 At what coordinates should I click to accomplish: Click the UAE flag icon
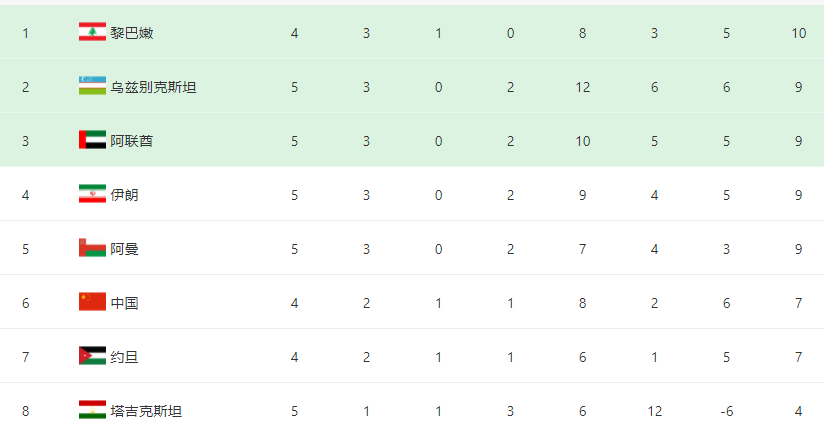(92, 141)
